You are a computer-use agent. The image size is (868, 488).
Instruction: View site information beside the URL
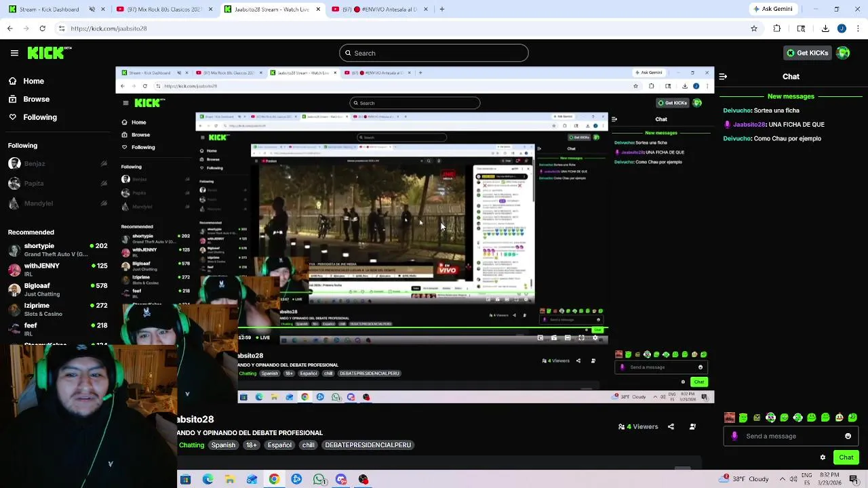coord(62,28)
